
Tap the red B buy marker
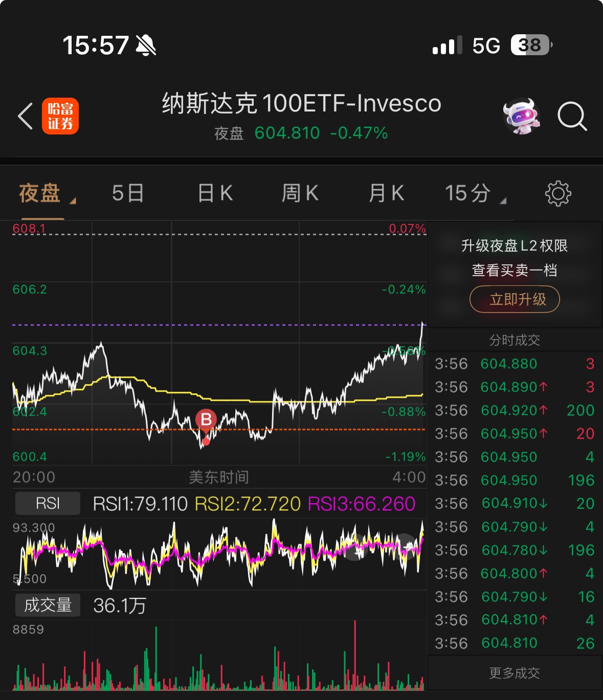[x=206, y=420]
